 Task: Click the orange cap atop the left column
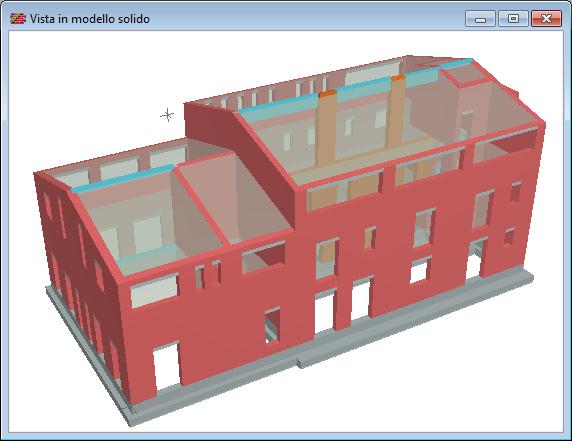327,93
